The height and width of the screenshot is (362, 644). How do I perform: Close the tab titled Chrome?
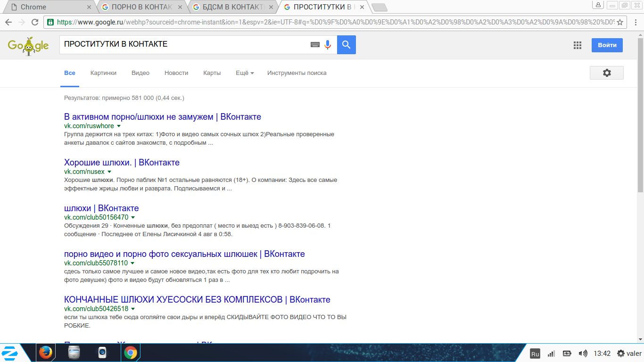point(90,7)
